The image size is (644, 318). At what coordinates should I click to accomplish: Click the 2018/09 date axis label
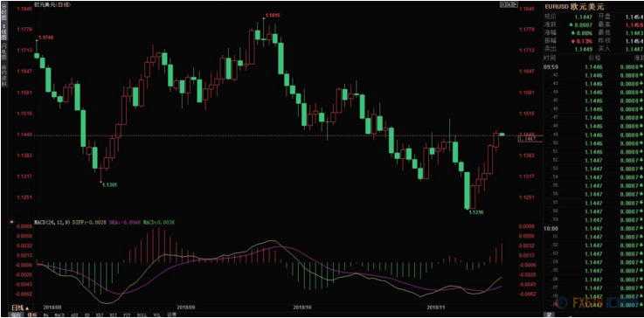point(186,307)
